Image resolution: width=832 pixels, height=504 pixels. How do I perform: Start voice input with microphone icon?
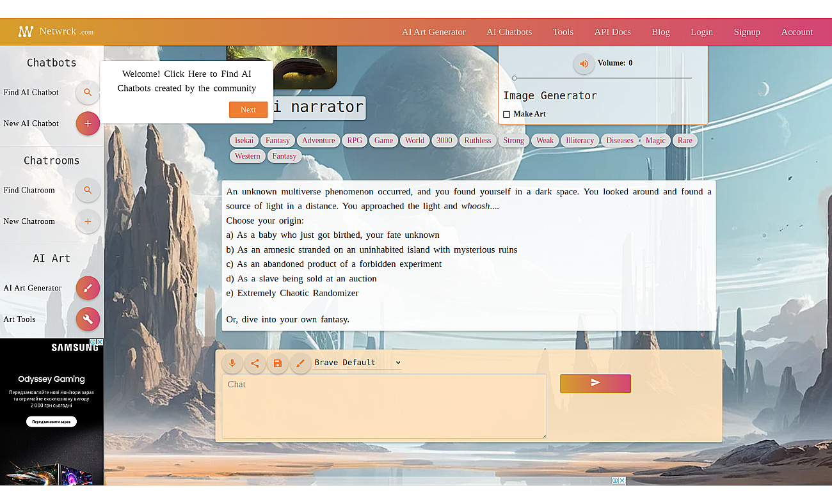232,363
